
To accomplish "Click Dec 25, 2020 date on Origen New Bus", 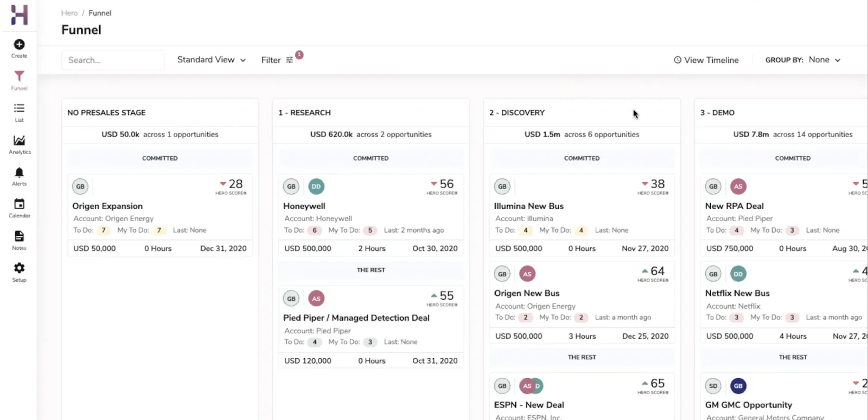I will click(x=645, y=336).
